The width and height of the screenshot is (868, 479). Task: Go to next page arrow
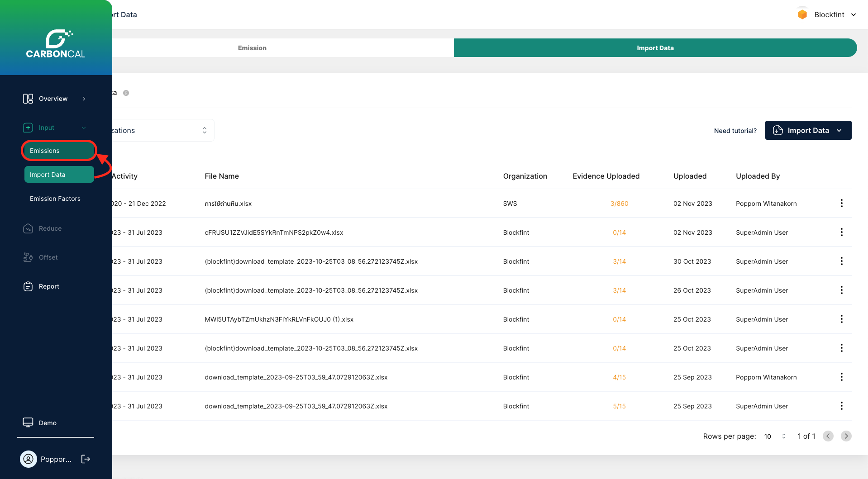(x=846, y=436)
